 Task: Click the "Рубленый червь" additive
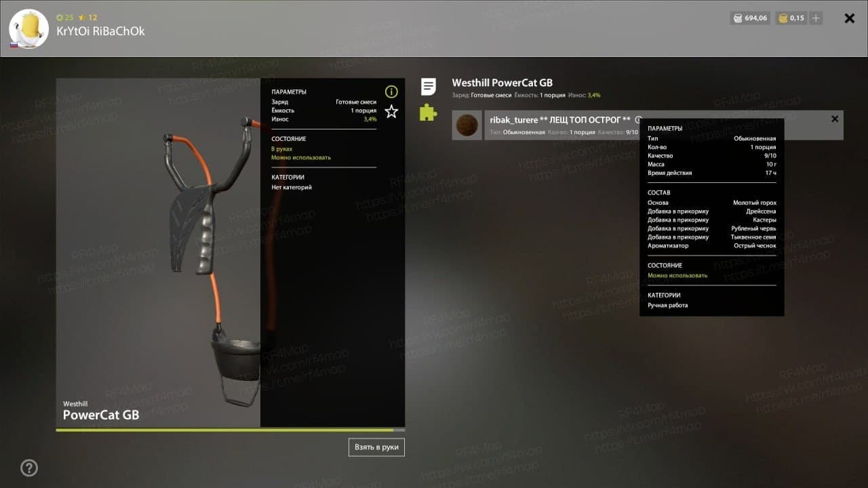coord(754,228)
